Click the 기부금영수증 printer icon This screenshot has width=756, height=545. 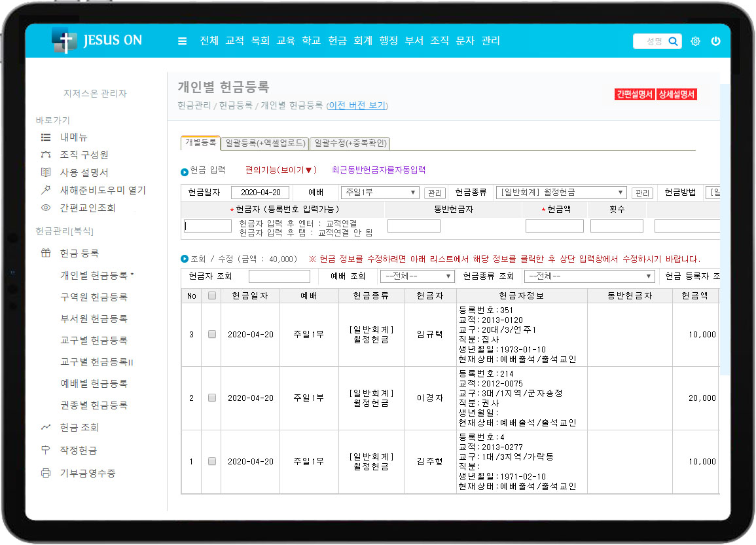[46, 473]
